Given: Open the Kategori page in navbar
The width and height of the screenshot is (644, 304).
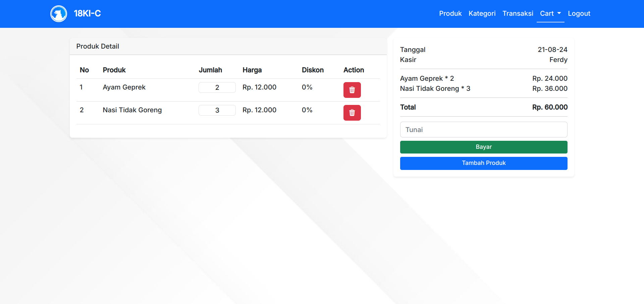Looking at the screenshot, I should 482,13.
